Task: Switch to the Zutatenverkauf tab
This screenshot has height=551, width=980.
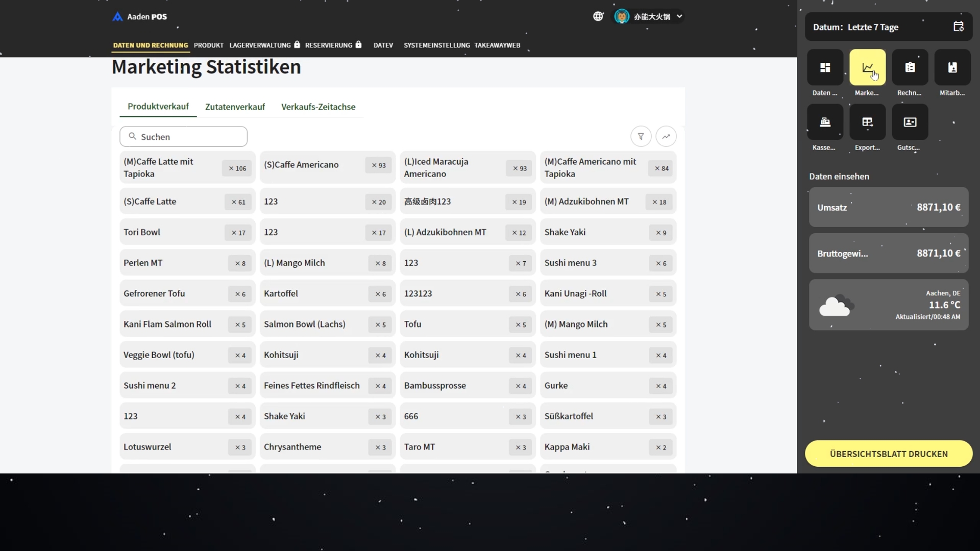Action: (x=235, y=107)
